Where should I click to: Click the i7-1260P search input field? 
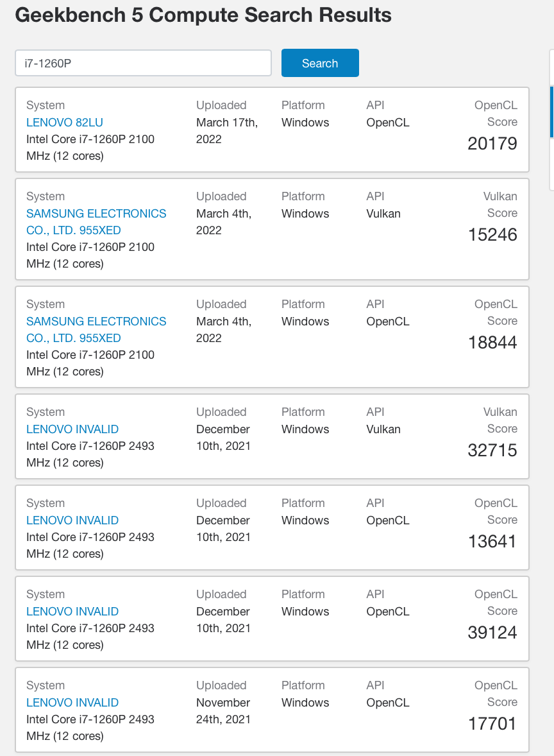(143, 63)
